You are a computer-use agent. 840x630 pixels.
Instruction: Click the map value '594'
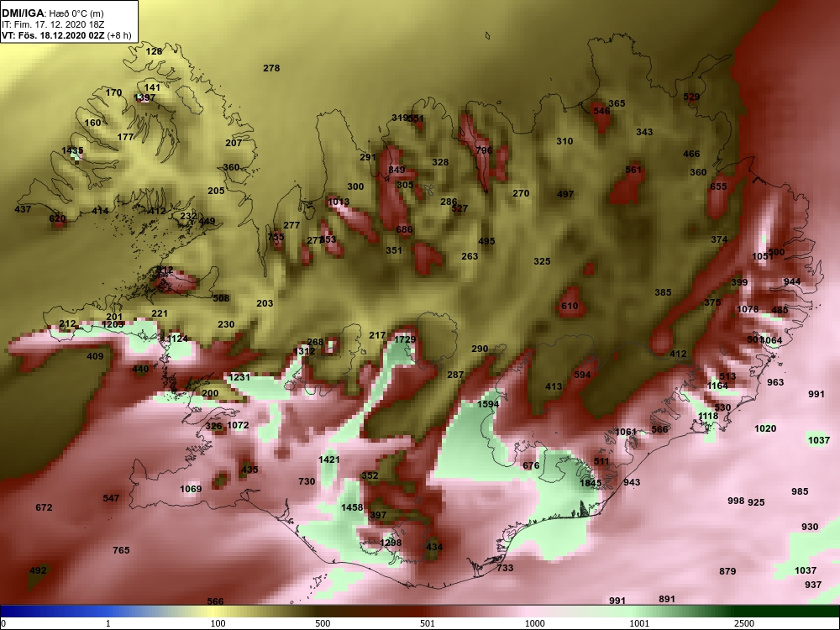coord(582,375)
